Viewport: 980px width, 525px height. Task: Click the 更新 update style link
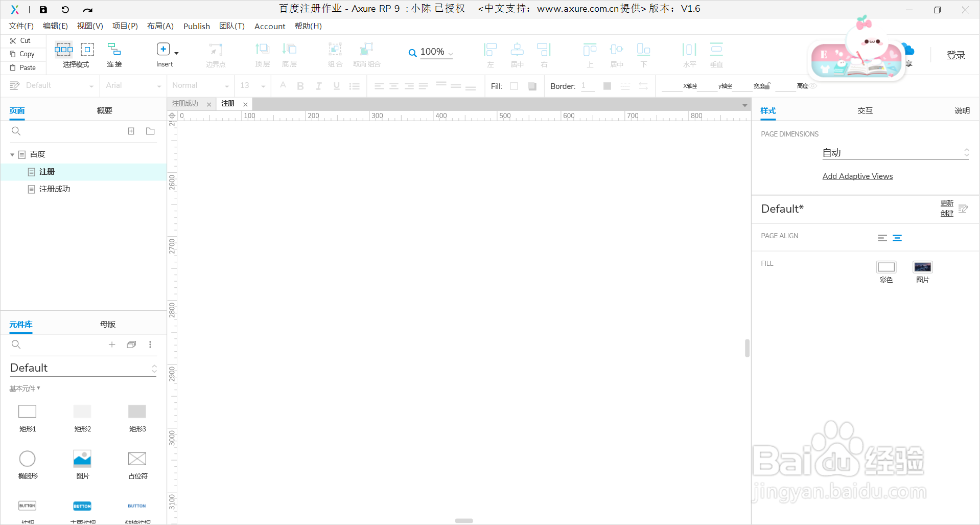[x=947, y=203]
